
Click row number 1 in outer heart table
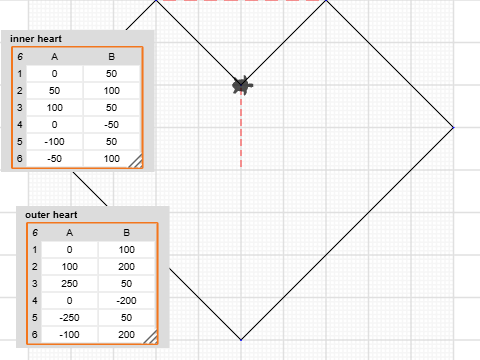tap(35, 250)
